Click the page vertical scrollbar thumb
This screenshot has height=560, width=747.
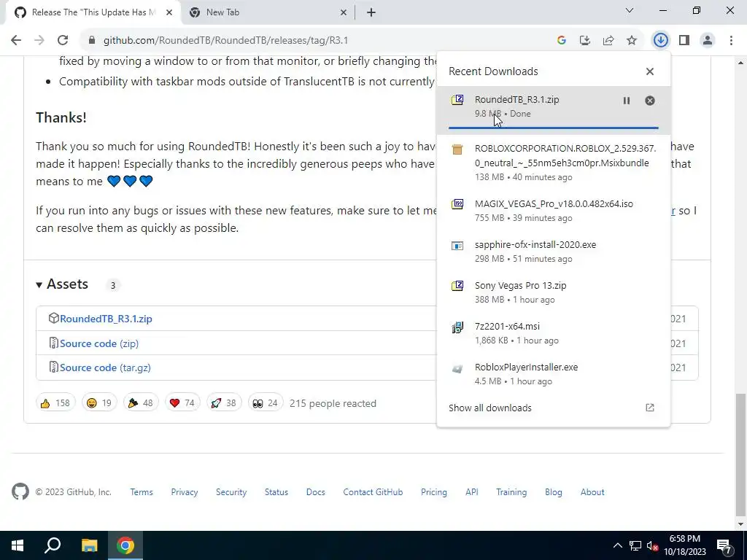[740, 456]
